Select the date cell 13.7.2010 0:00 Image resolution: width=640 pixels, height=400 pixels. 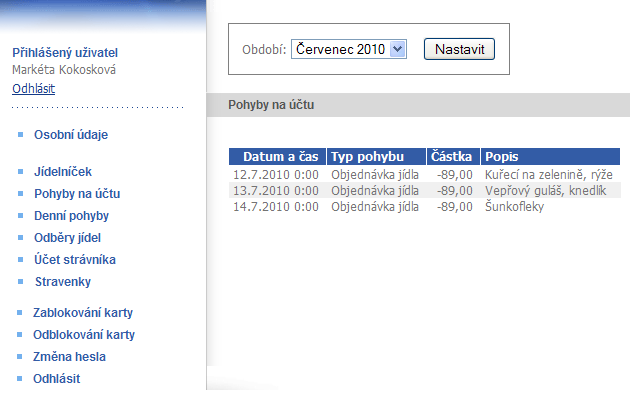276,191
